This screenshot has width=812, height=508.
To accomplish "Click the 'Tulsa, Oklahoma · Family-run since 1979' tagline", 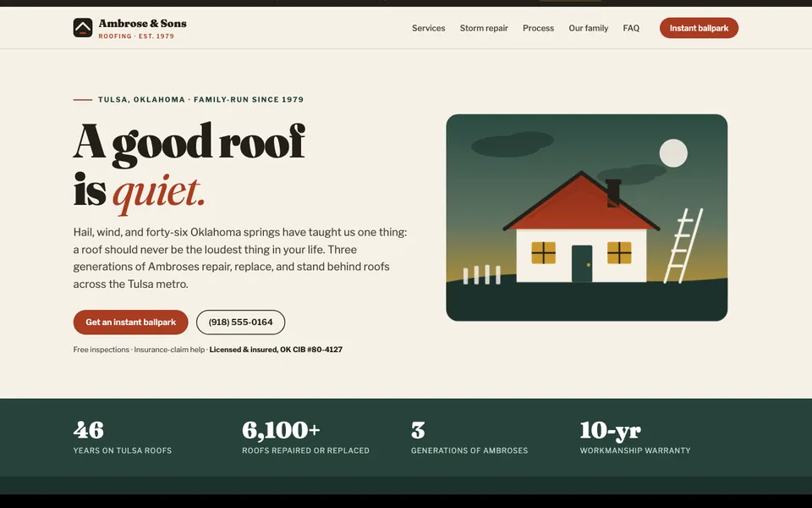I will tap(201, 100).
